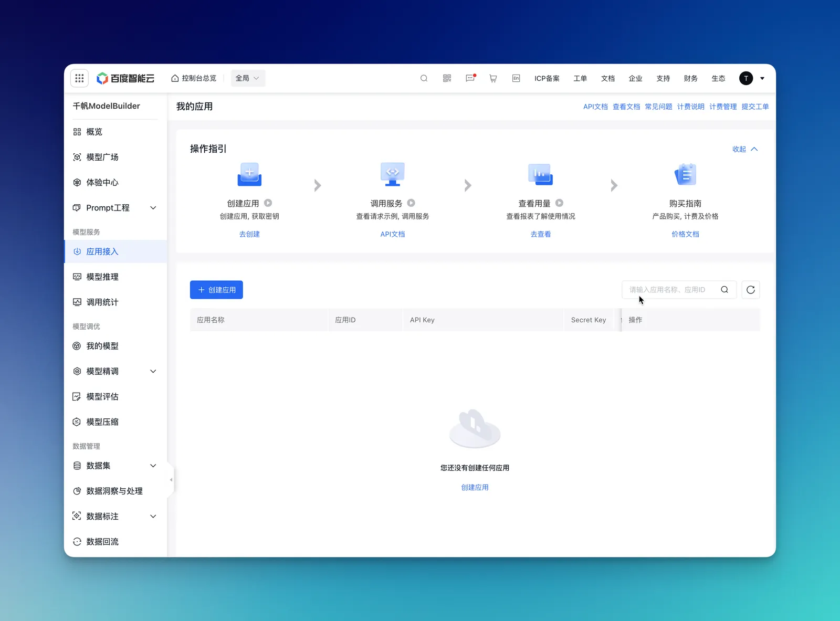Collapse the sidebar with the edge handle
The height and width of the screenshot is (621, 840).
coord(171,480)
